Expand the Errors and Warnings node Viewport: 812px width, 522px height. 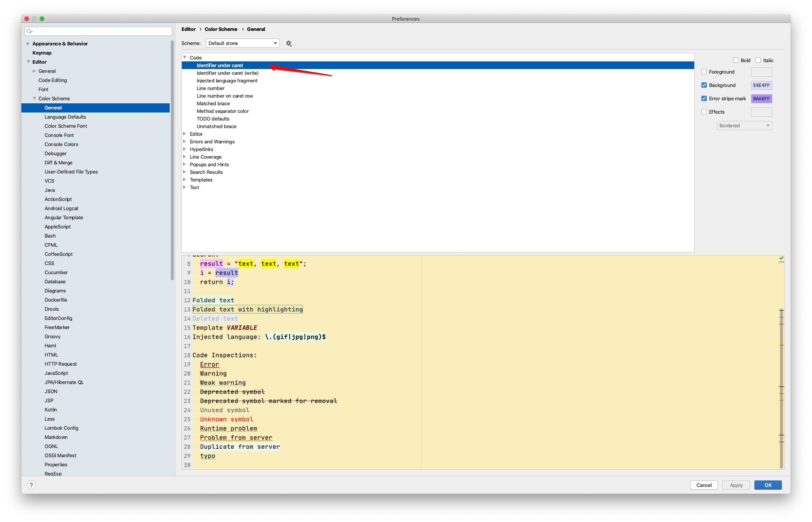pyautogui.click(x=185, y=141)
